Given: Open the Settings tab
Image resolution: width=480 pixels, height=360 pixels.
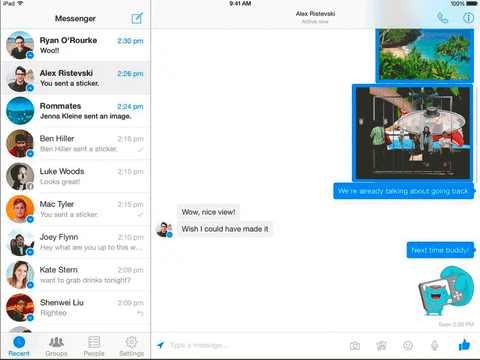Looking at the screenshot, I should click(x=131, y=346).
